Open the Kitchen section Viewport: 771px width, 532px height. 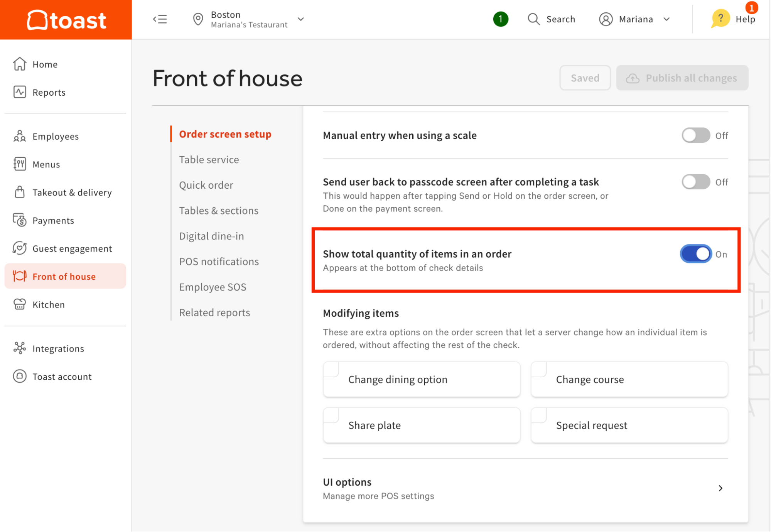[x=48, y=304]
